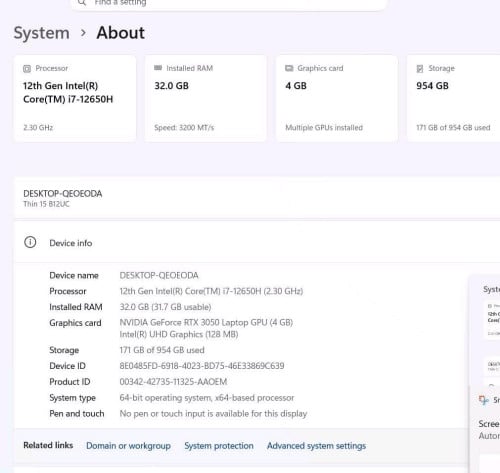
Task: Click the Device info circle icon
Action: tap(30, 242)
